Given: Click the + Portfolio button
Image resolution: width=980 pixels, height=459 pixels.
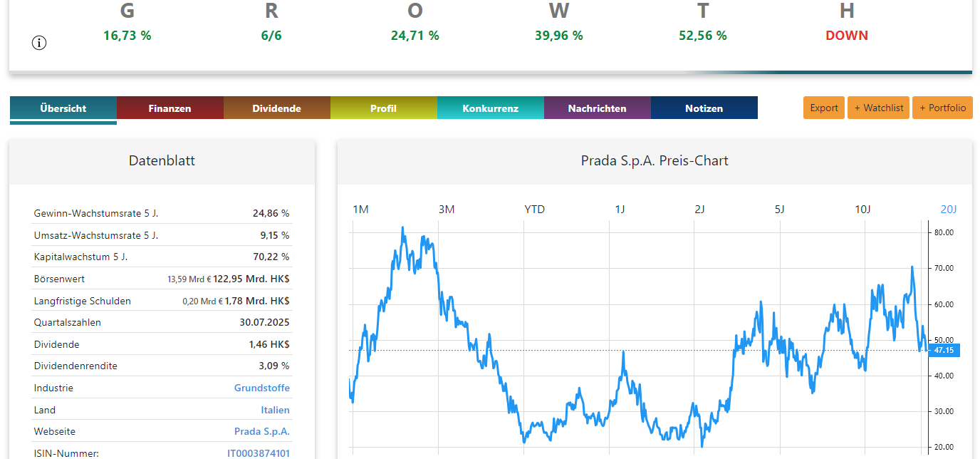Looking at the screenshot, I should click(x=942, y=108).
